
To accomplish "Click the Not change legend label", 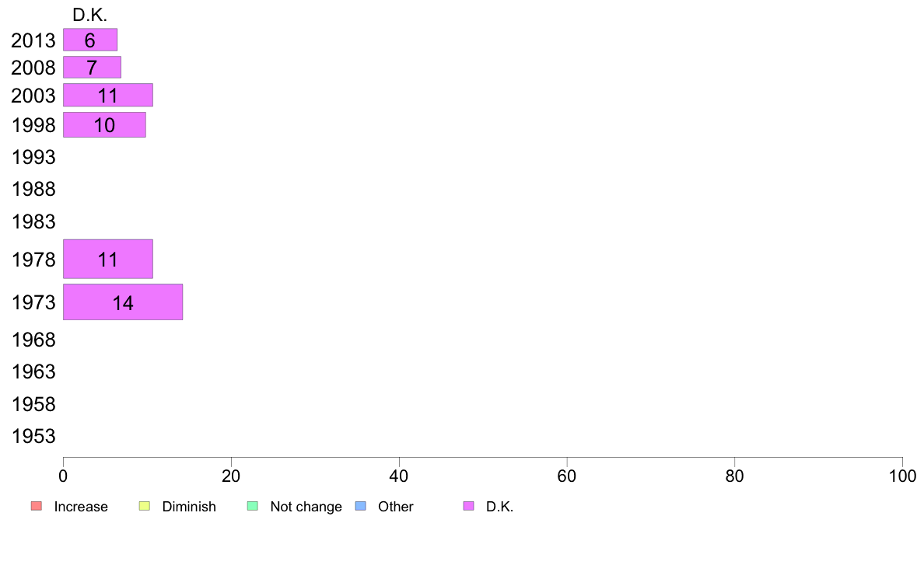I will (x=306, y=507).
